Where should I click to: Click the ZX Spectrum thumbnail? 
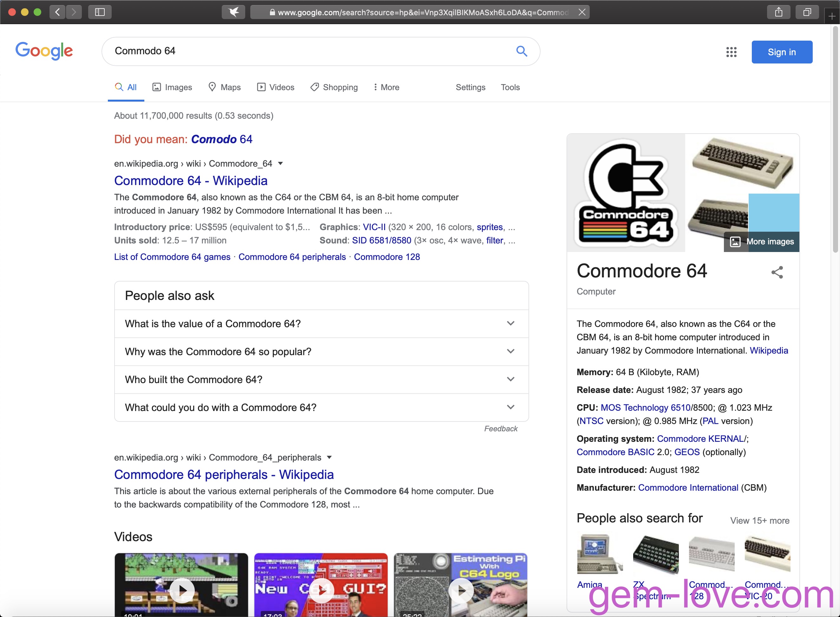[656, 554]
